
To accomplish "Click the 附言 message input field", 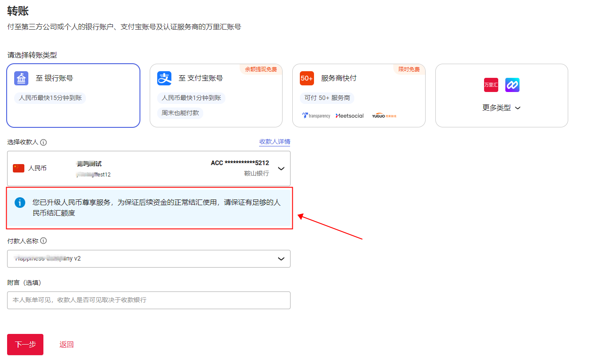I will pyautogui.click(x=148, y=300).
